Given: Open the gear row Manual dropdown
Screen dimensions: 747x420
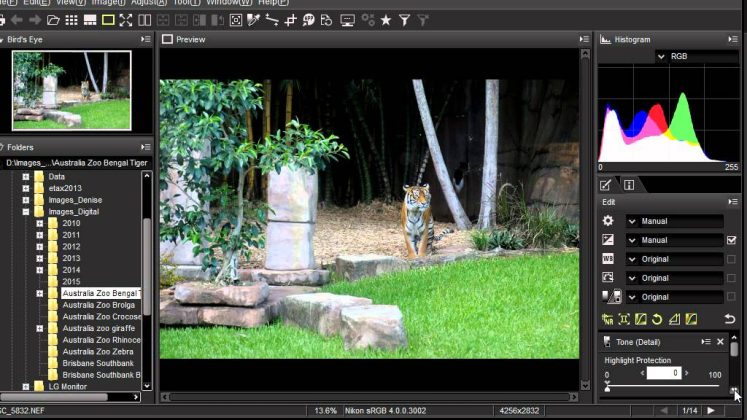Looking at the screenshot, I should coord(675,221).
